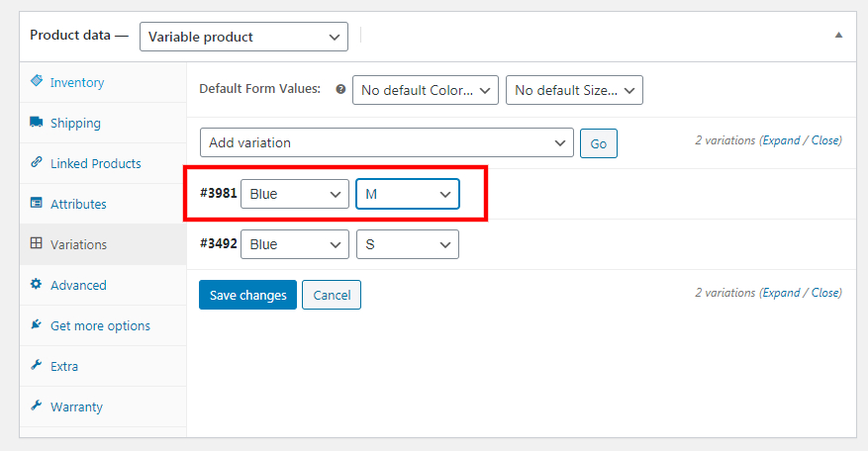The image size is (868, 451).
Task: Click the Extra wrench icon
Action: 37,365
